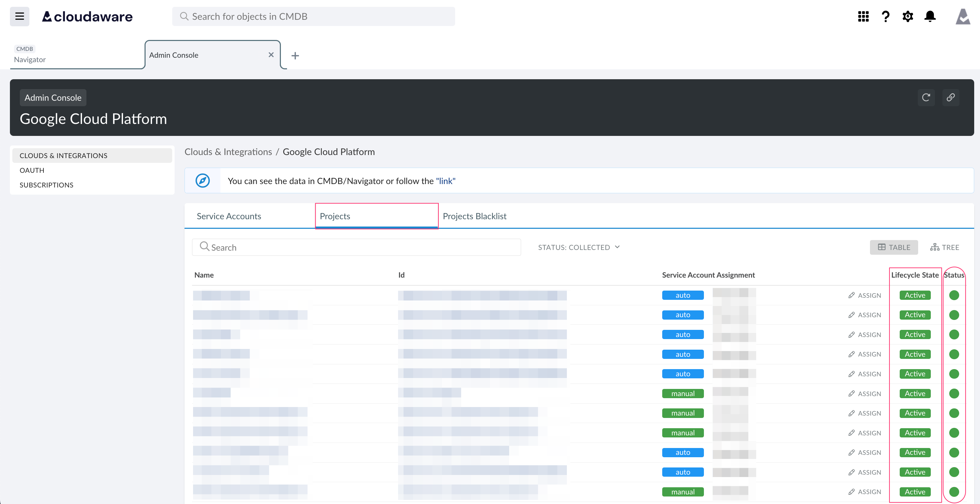This screenshot has height=504, width=980.
Task: Copy the page link icon
Action: 951,97
